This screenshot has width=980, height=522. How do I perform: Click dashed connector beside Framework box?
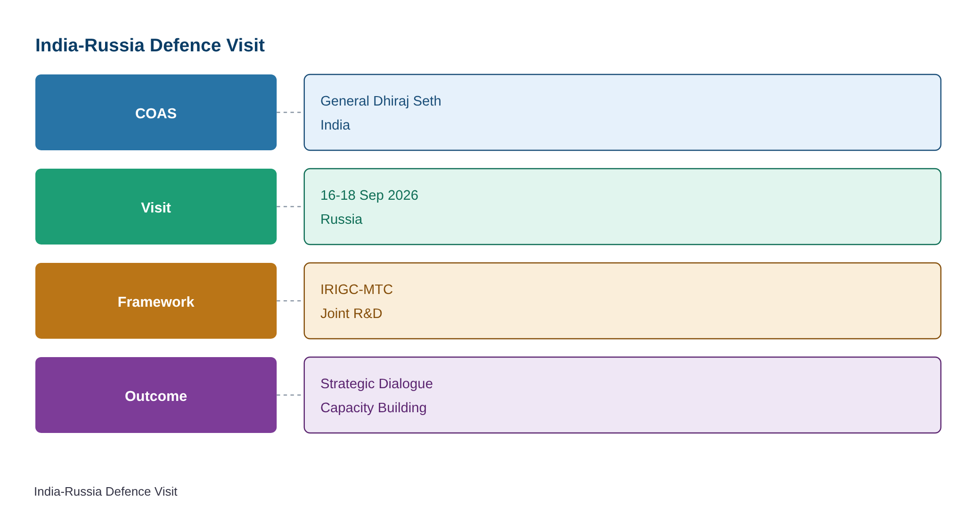pyautogui.click(x=290, y=301)
